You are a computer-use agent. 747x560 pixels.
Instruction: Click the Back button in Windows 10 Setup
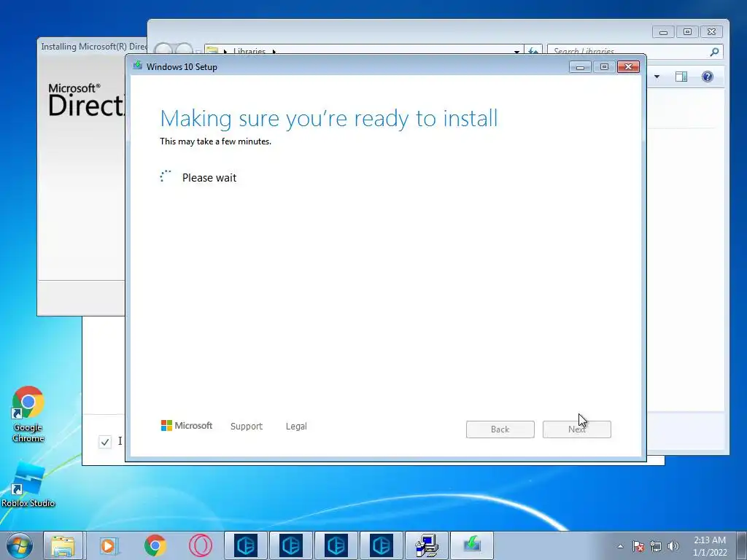[500, 429]
